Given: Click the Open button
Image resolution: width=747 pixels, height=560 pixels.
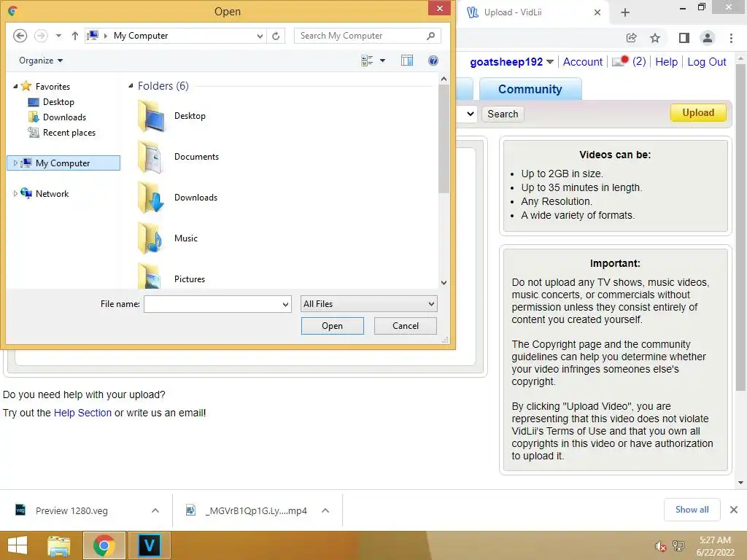Looking at the screenshot, I should pyautogui.click(x=332, y=326).
